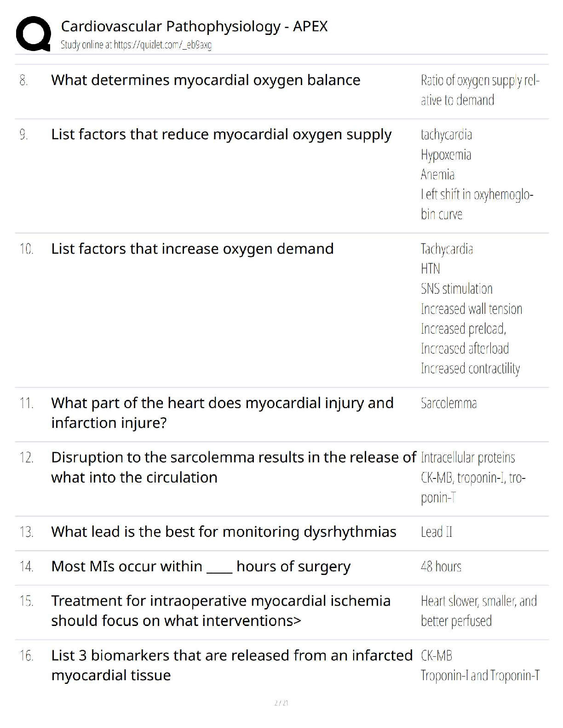Click 'SNS stimulation' in answer 10
Viewport: 563px width, 728px height.
[x=456, y=289]
